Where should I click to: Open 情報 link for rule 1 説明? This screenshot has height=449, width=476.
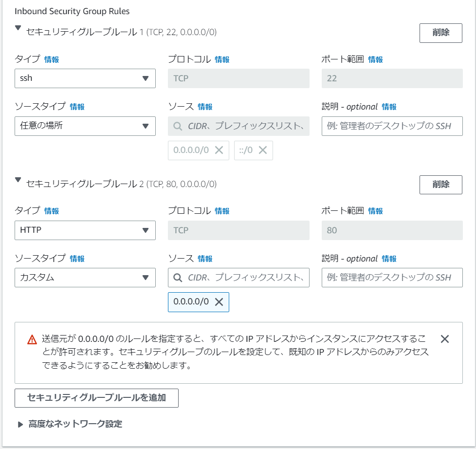pyautogui.click(x=389, y=107)
